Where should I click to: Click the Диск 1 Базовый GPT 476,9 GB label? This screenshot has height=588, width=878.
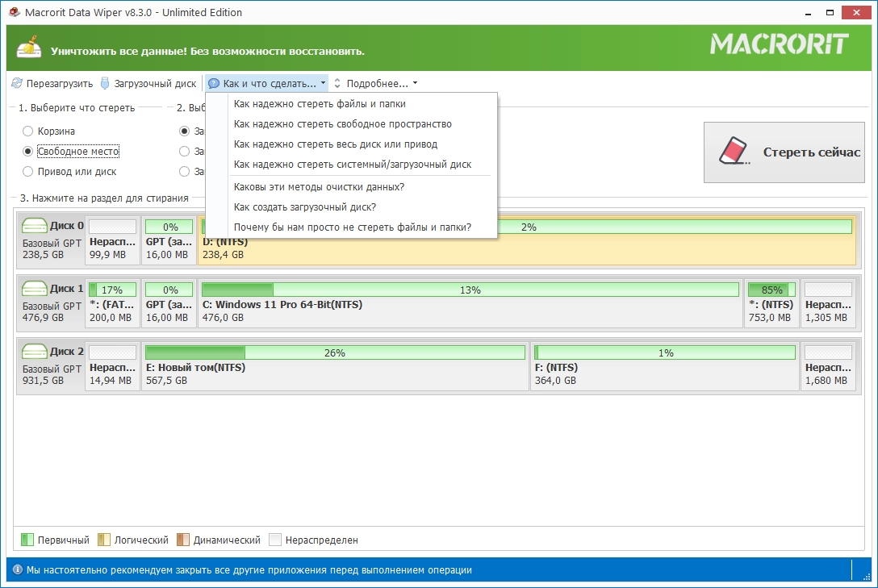tap(52, 303)
